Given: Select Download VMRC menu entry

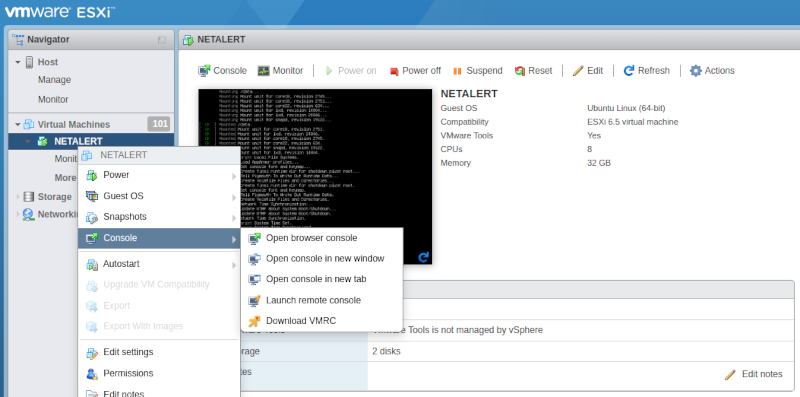Looking at the screenshot, I should click(322, 321).
